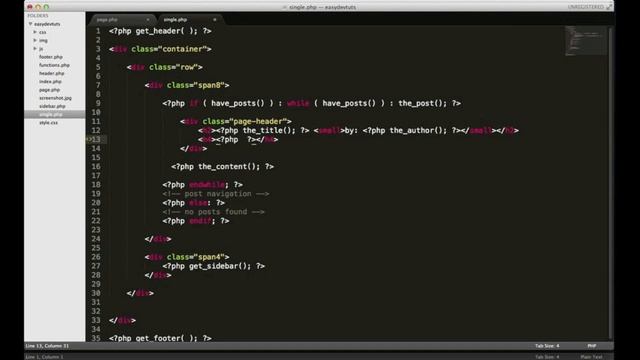
Task: Open header.php in sidebar
Action: [51, 73]
